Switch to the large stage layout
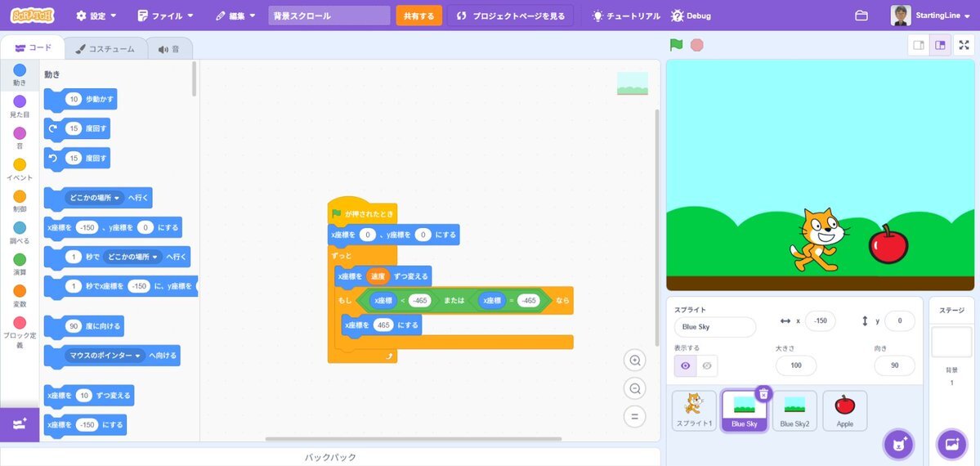 (940, 45)
